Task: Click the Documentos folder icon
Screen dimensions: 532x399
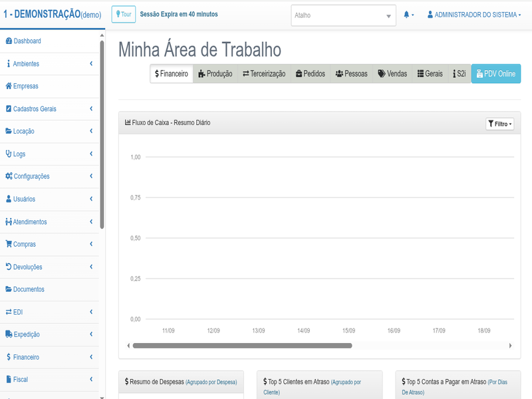Action: click(9, 289)
